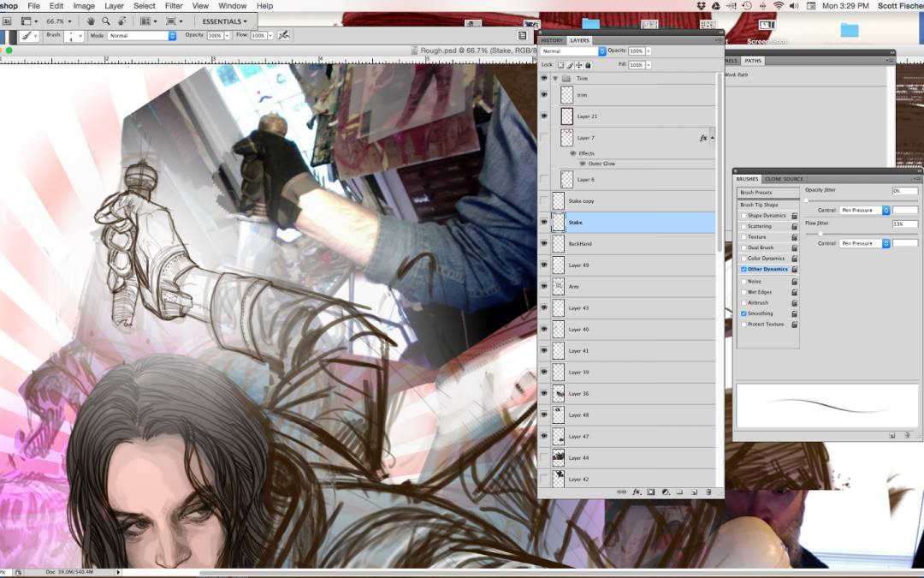Open Brush Tip Shape settings
Image resolution: width=924 pixels, height=578 pixels.
759,205
